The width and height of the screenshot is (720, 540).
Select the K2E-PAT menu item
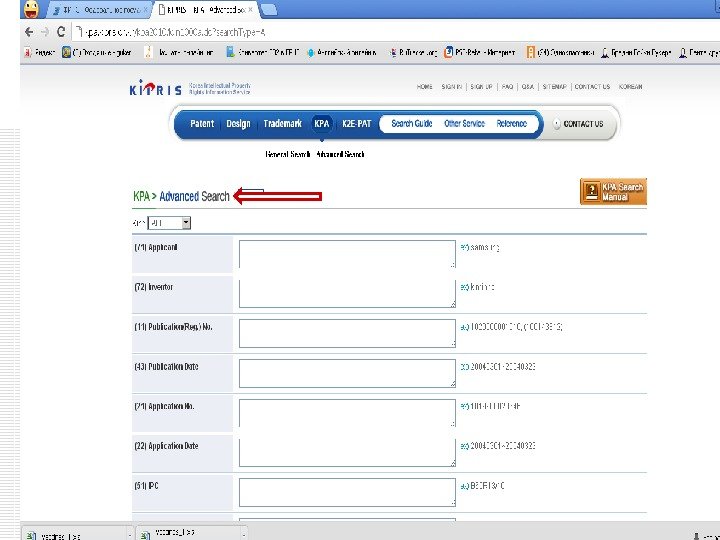356,124
